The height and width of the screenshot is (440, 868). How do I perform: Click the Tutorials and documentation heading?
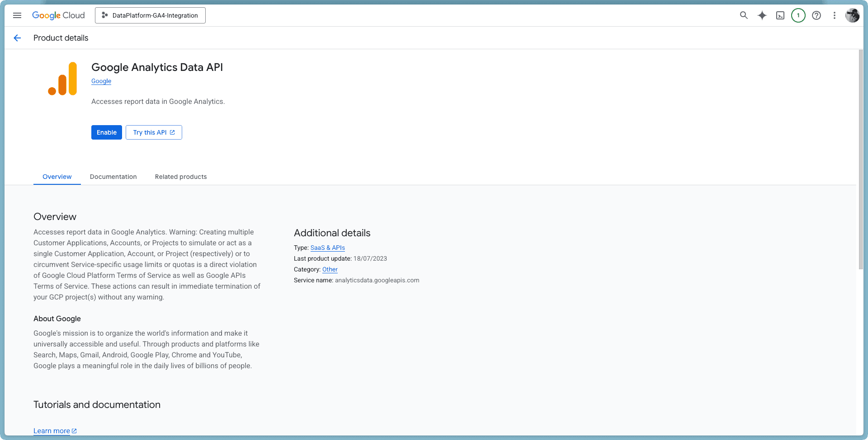point(97,405)
